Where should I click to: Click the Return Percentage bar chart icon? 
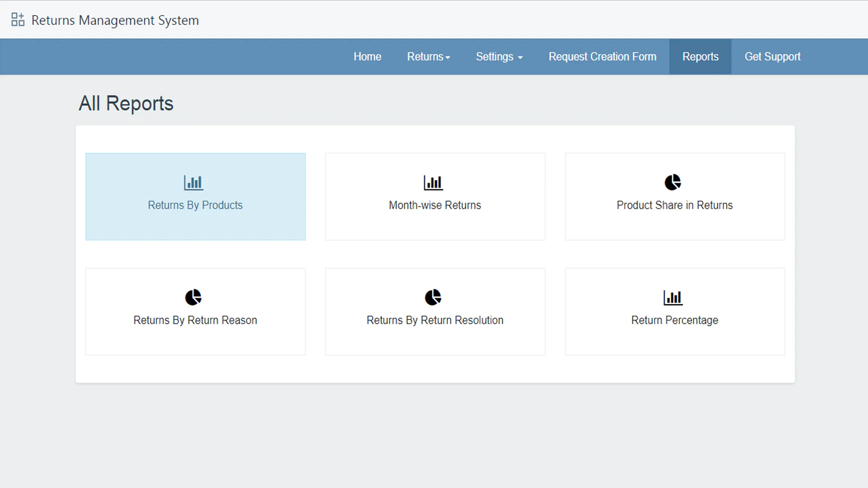(x=673, y=298)
